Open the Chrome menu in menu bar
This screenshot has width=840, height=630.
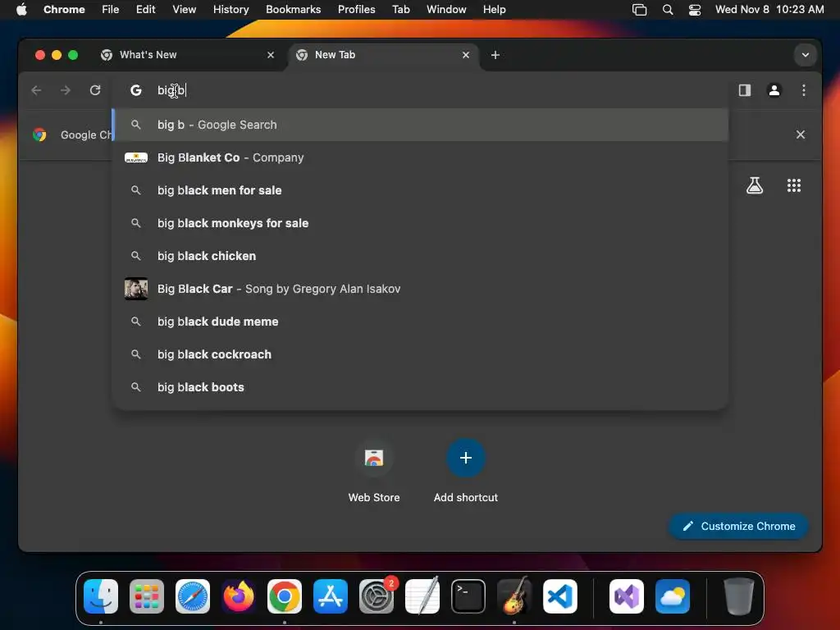coord(64,9)
